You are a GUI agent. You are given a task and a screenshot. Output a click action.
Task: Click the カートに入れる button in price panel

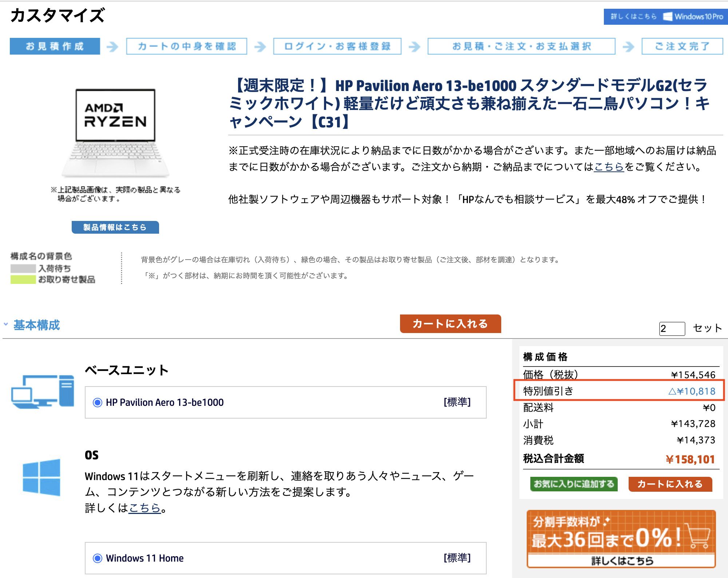coord(670,484)
